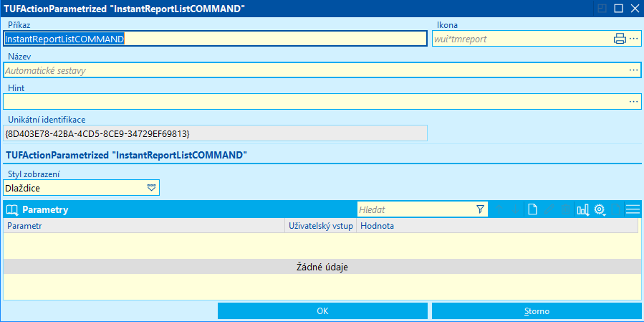Open the gear settings icon in Parametry toolbar

(x=600, y=209)
